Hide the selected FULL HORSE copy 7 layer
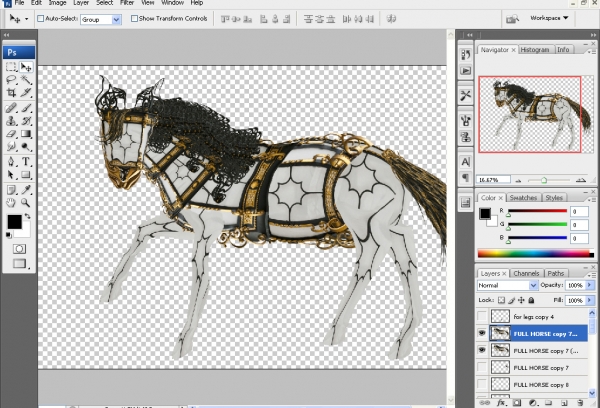The width and height of the screenshot is (600, 408). click(482, 333)
